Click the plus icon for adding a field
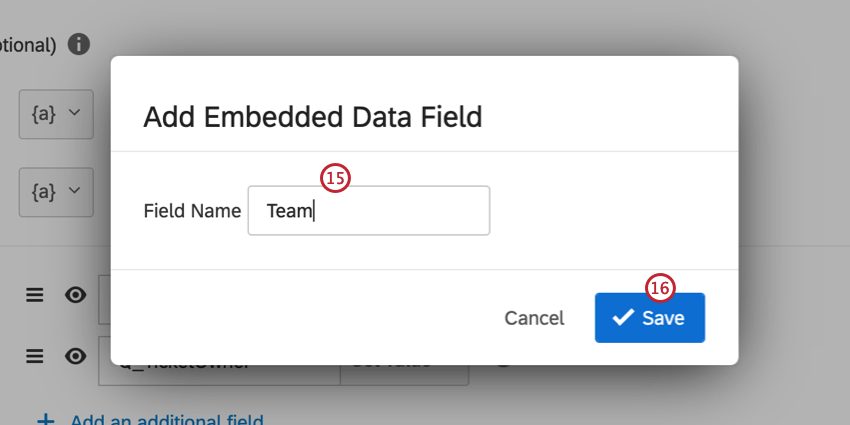This screenshot has height=425, width=850. click(44, 418)
